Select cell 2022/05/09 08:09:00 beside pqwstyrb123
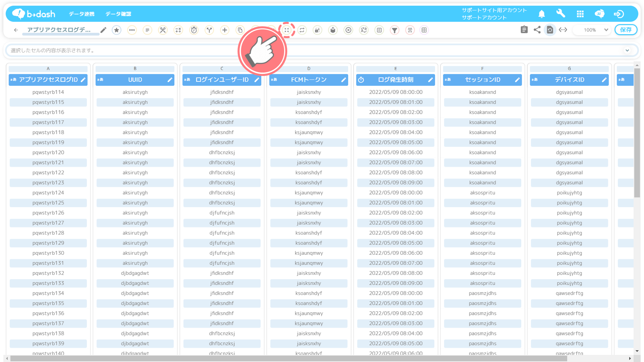This screenshot has width=644, height=362. tap(396, 183)
